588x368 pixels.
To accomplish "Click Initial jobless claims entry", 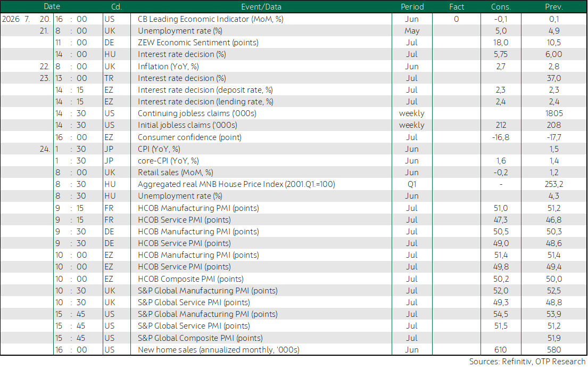I will coord(187,125).
